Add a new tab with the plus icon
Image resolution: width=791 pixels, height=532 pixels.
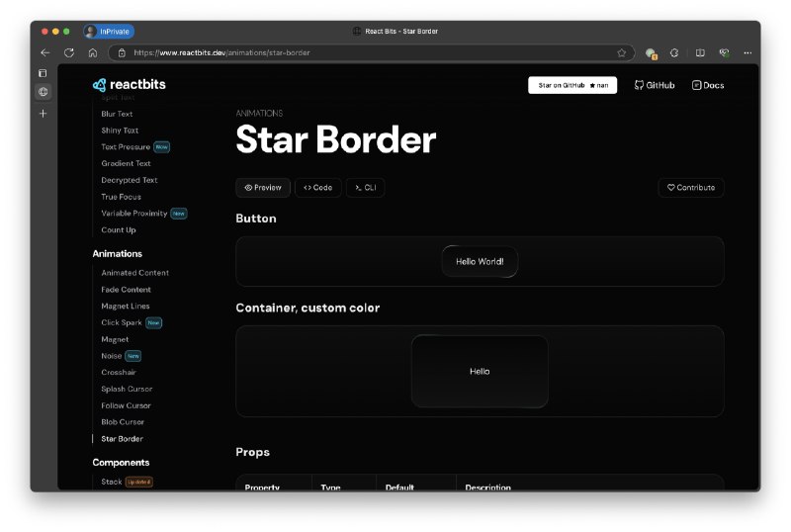[43, 114]
